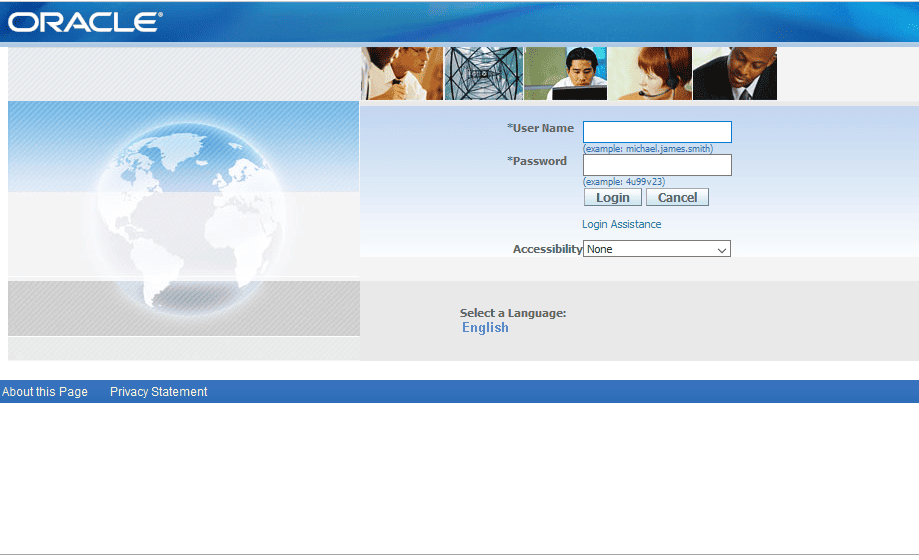Click the example 4u99v23 hint text
Image resolution: width=919 pixels, height=560 pixels.
[624, 181]
